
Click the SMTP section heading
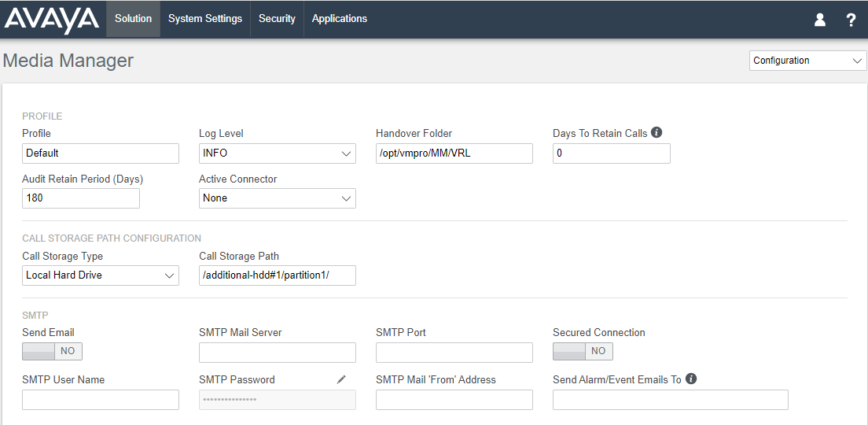click(x=35, y=316)
